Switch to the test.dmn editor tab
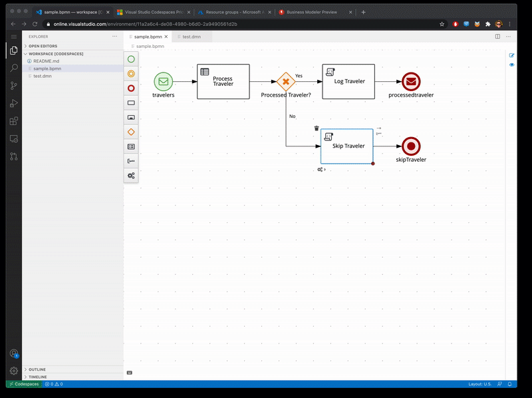 click(192, 37)
